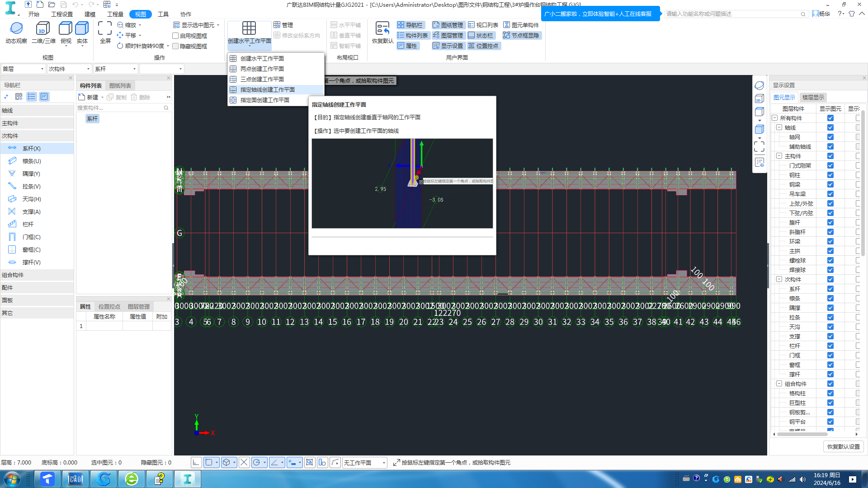Uncheck 显示图元 for 轴网

(830, 137)
